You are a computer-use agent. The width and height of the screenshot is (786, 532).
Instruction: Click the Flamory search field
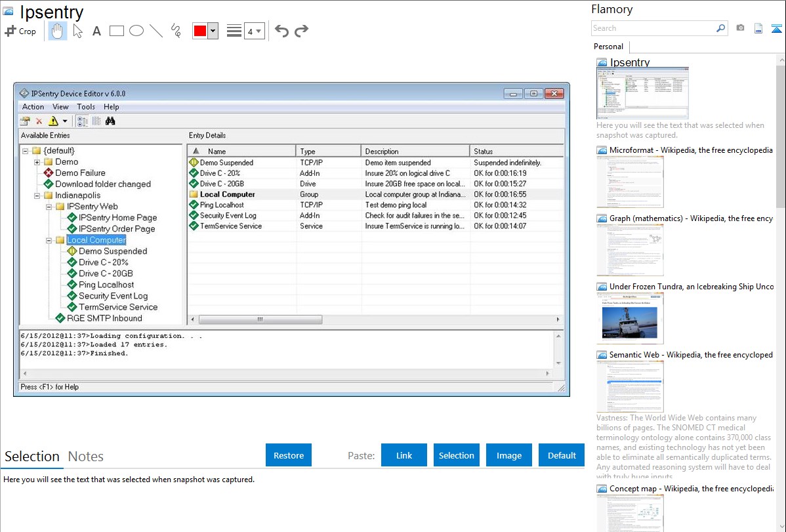click(x=653, y=28)
